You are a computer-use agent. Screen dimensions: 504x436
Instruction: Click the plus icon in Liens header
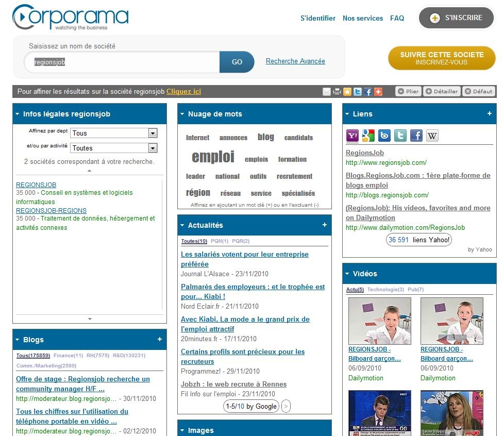[x=489, y=113]
